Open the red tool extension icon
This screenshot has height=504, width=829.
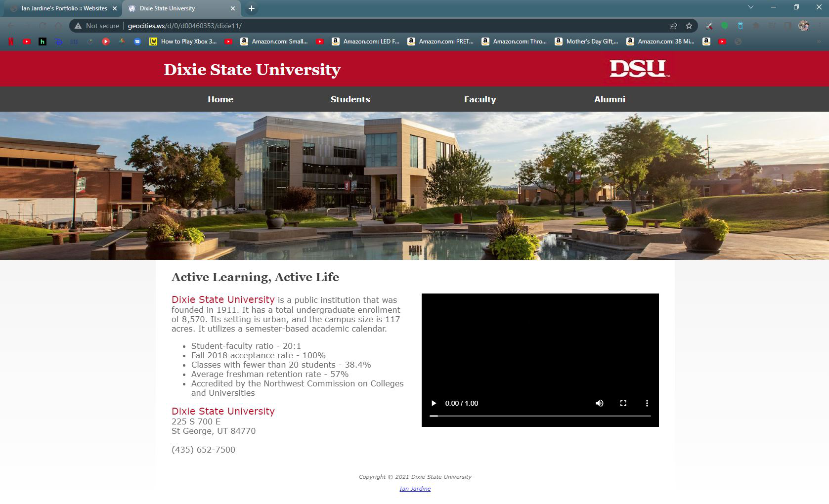click(709, 26)
